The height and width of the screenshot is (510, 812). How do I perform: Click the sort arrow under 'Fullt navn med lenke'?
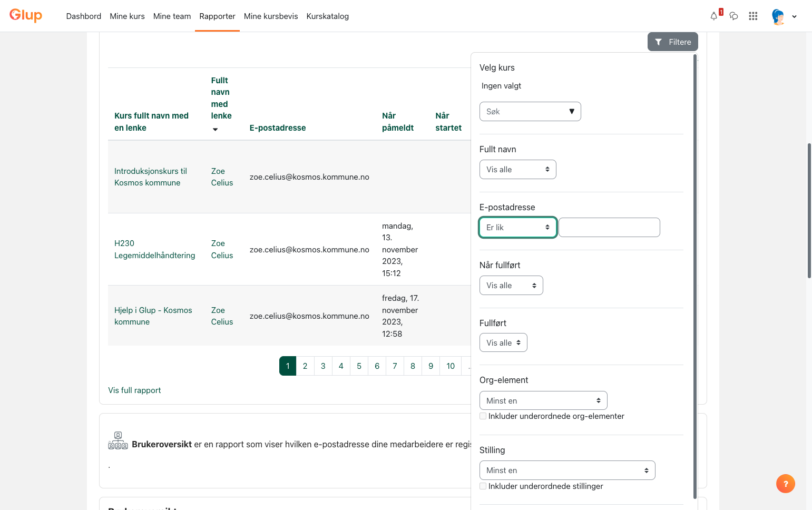coord(215,129)
